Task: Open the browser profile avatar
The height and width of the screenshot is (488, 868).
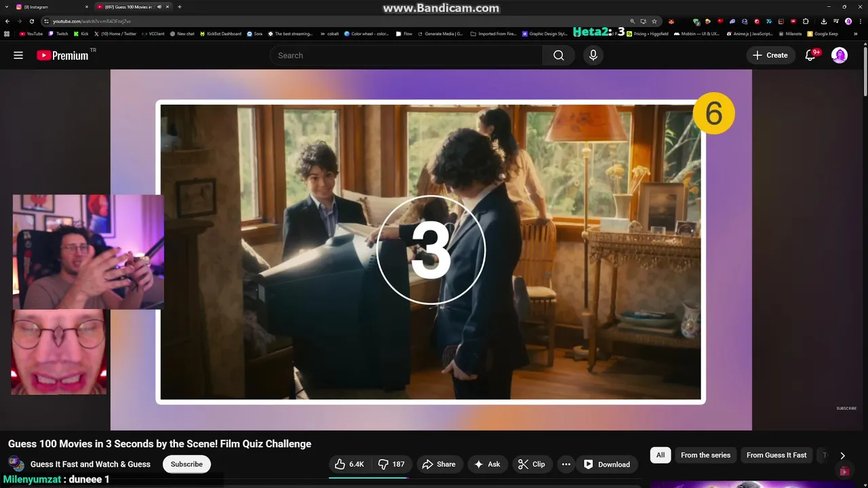Action: [848, 21]
